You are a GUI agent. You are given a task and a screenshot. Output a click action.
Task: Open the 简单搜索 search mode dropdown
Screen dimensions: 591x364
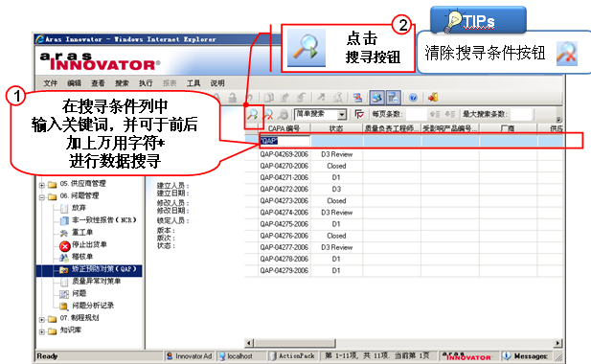341,114
